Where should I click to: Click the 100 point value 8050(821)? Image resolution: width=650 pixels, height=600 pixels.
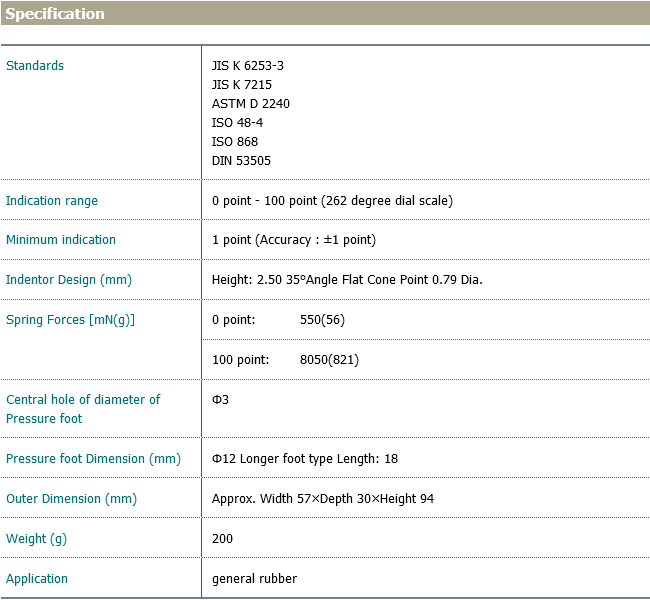click(x=329, y=360)
